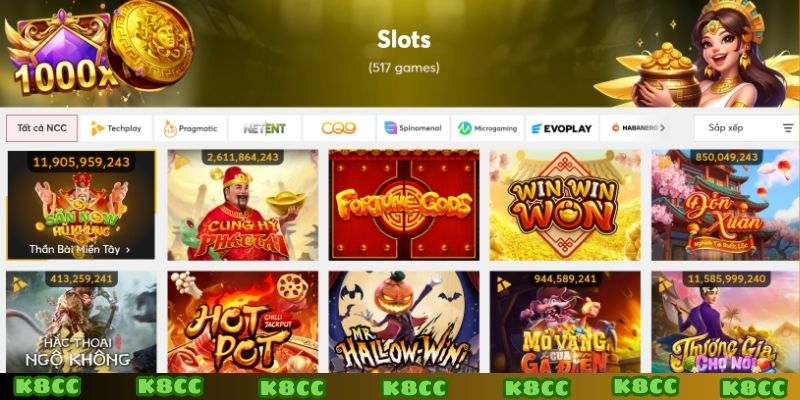Choose the NetEnt provider logo
The height and width of the screenshot is (400, 800).
point(264,128)
